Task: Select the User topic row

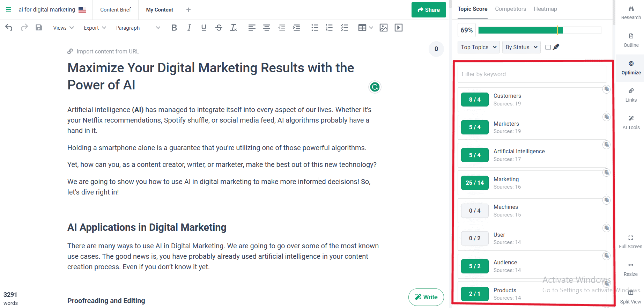Action: pyautogui.click(x=532, y=238)
